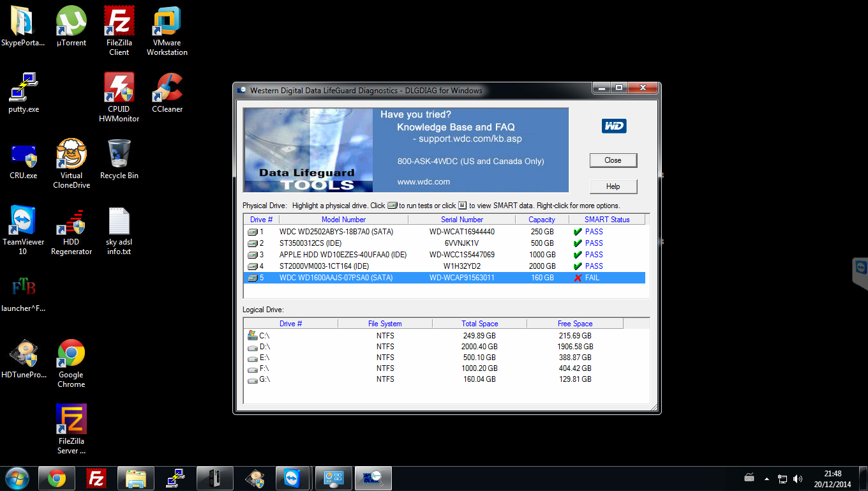
Task: Click the FAIL SMART status text
Action: 592,278
